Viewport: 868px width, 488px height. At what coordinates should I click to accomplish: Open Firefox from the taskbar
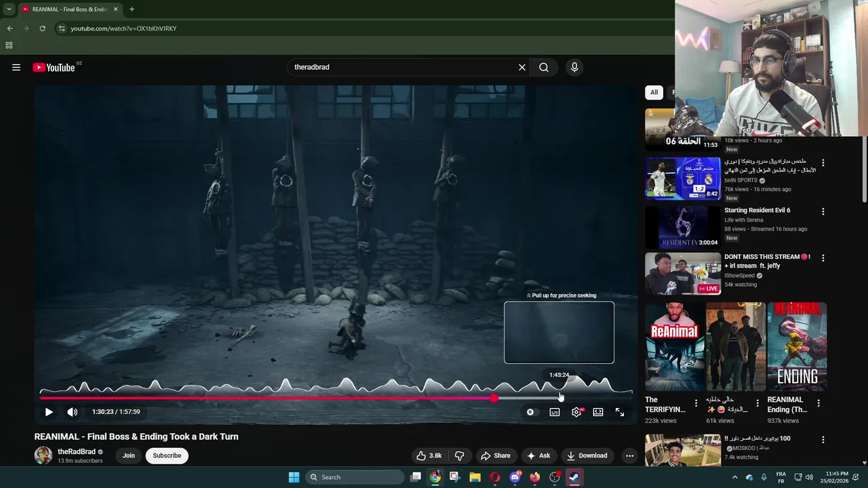[x=534, y=477]
